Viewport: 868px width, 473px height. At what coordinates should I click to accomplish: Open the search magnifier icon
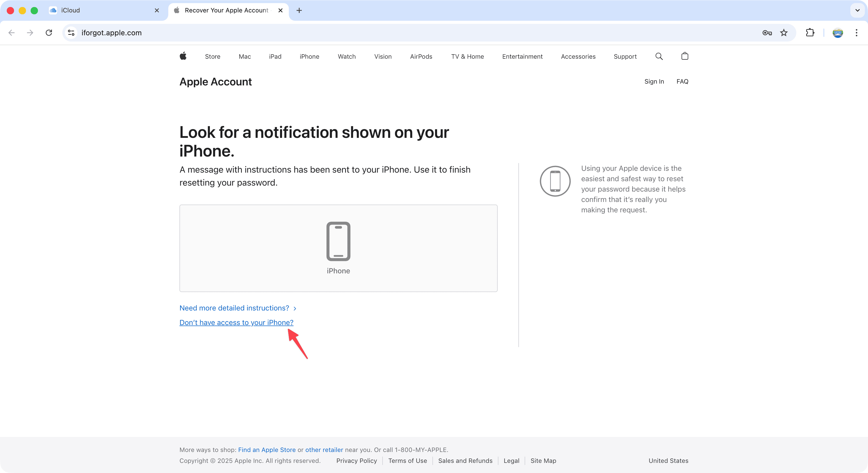click(x=659, y=56)
